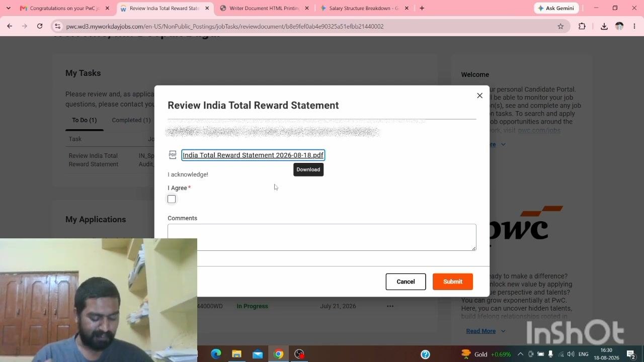Close the Review India Total Reward Statement dialog
644x362 pixels.
(x=479, y=96)
